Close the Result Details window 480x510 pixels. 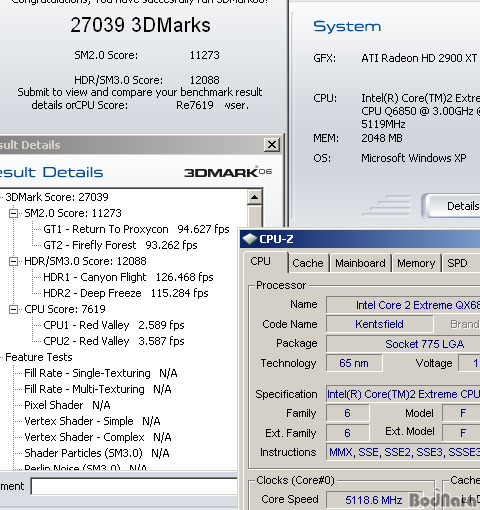(x=272, y=145)
